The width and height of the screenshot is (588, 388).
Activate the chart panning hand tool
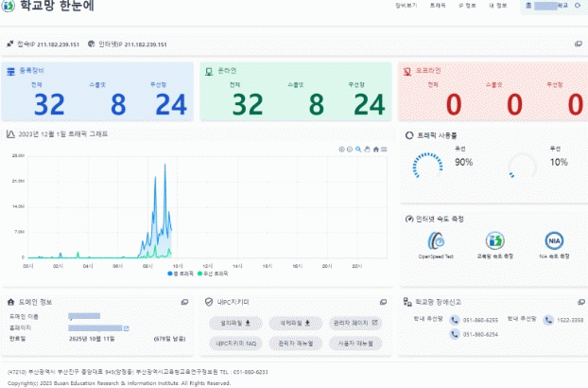point(367,150)
